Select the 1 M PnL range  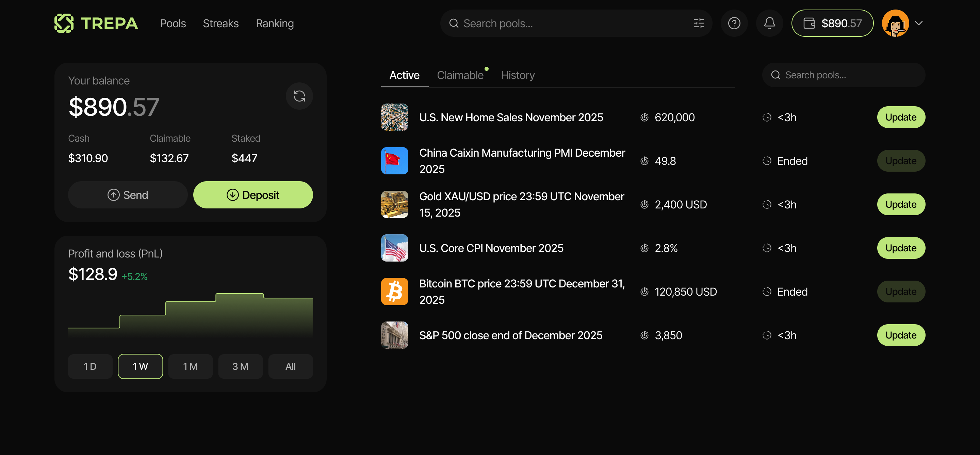[190, 366]
